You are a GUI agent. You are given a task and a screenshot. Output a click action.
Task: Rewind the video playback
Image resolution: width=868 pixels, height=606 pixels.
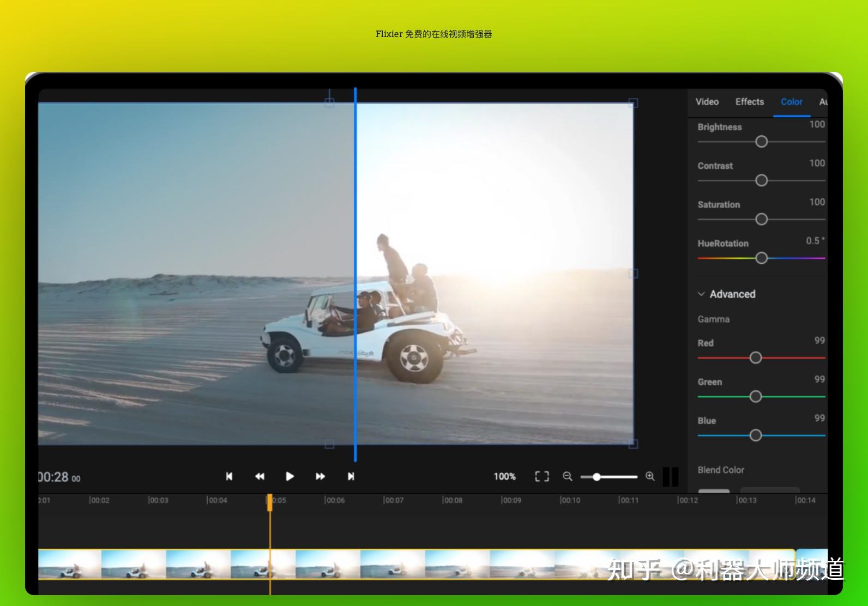tap(260, 476)
